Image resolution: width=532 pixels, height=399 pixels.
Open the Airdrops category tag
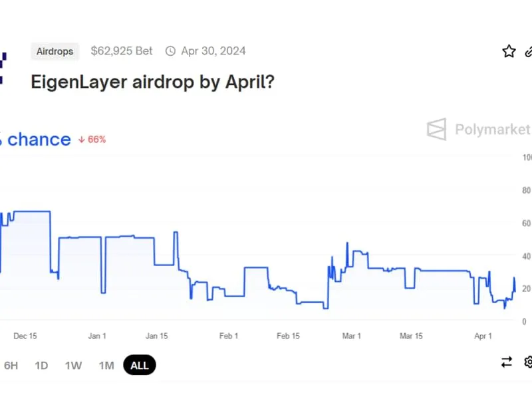[x=55, y=51]
